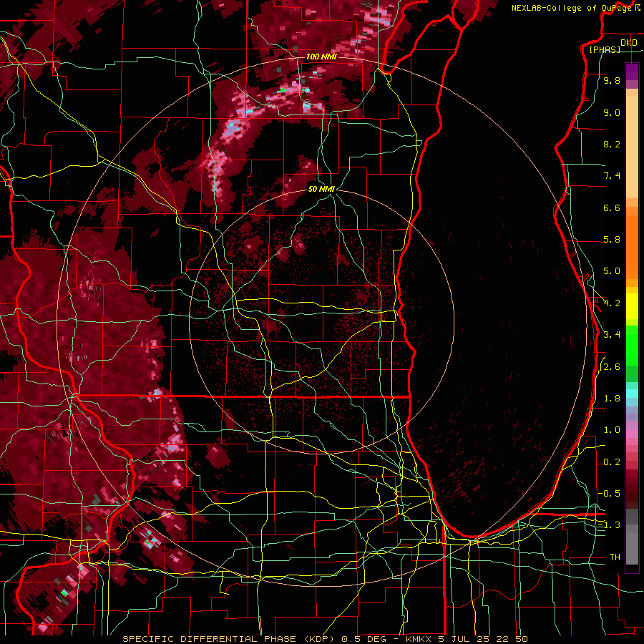Image resolution: width=644 pixels, height=644 pixels.
Task: Click the 5.0 legend label
Action: (612, 271)
